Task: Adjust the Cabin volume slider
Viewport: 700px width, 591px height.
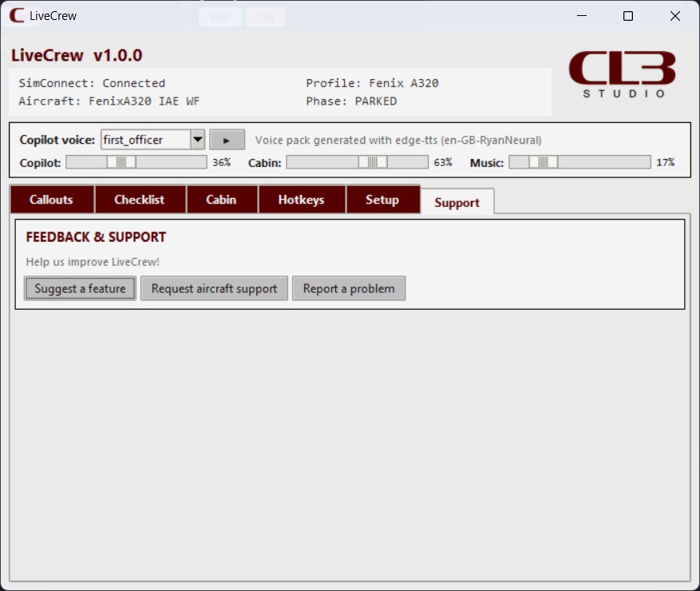Action: [x=372, y=162]
